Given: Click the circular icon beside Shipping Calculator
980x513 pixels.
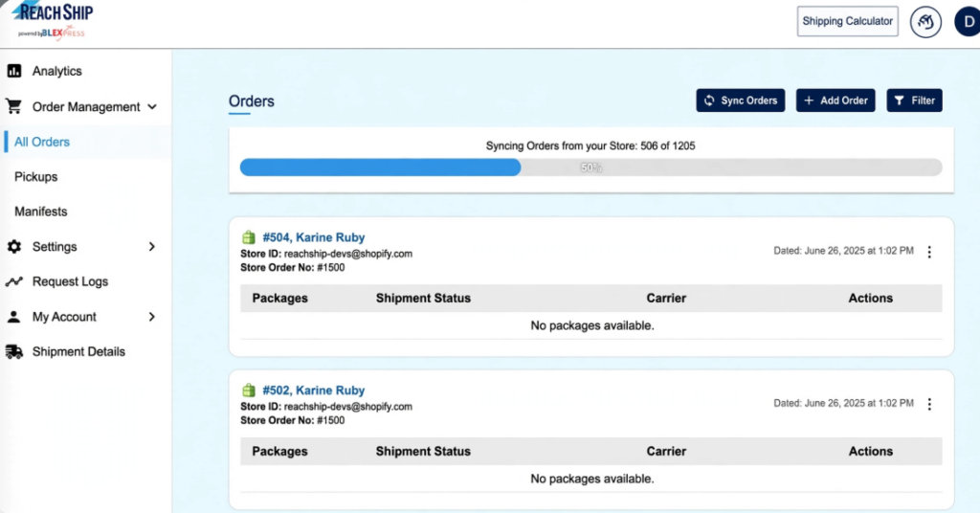Looking at the screenshot, I should click(925, 22).
